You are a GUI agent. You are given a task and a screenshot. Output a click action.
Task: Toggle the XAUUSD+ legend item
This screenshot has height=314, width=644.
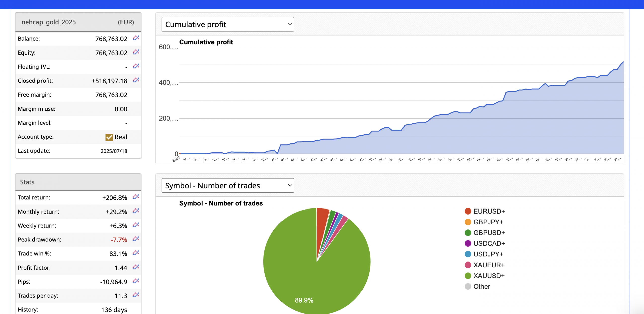489,276
